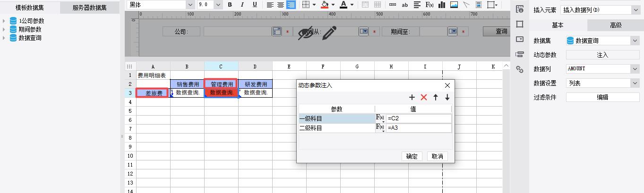Viewport: 644px width, 193px height.
Task: Open the font name dropdown 黑体
Action: pyautogui.click(x=190, y=5)
